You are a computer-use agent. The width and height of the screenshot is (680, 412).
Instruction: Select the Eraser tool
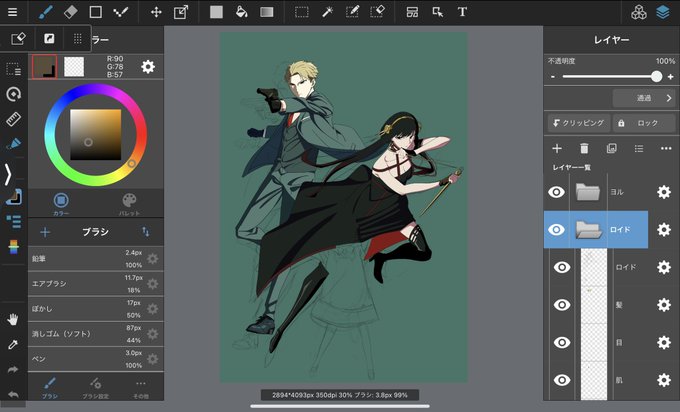click(x=70, y=12)
